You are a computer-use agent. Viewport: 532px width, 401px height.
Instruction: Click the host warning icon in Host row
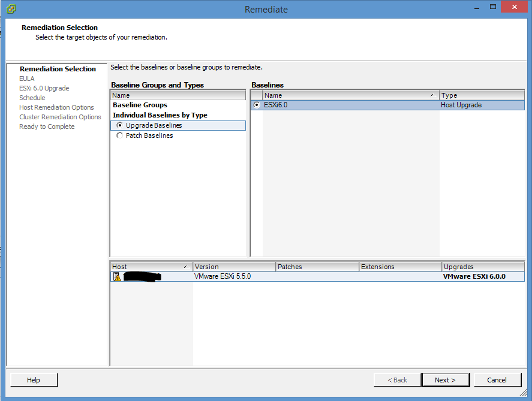[117, 276]
